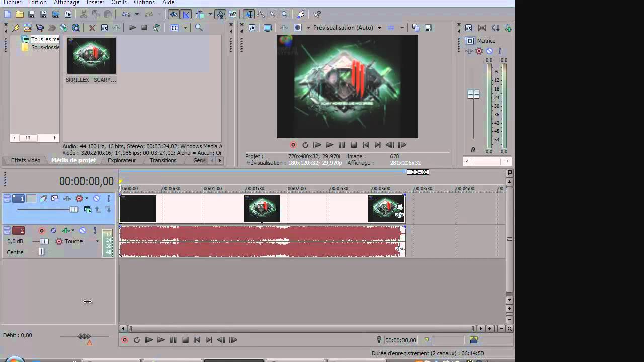Click the event pan/crop icon on the last clip
This screenshot has width=644, height=362.
click(x=399, y=206)
